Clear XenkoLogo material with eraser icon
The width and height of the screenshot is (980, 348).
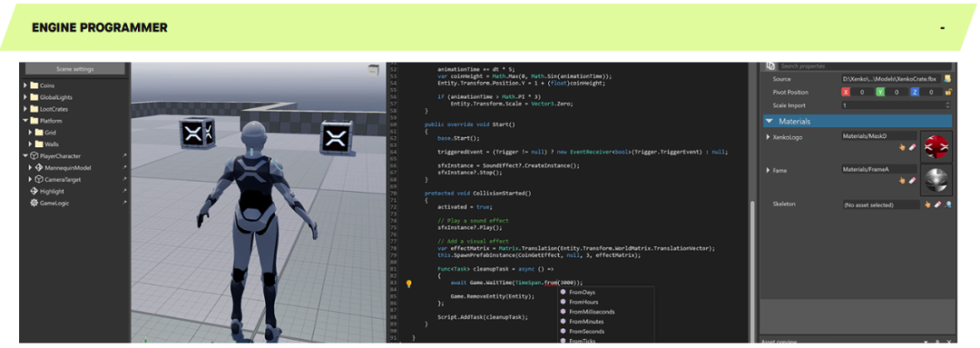point(912,147)
